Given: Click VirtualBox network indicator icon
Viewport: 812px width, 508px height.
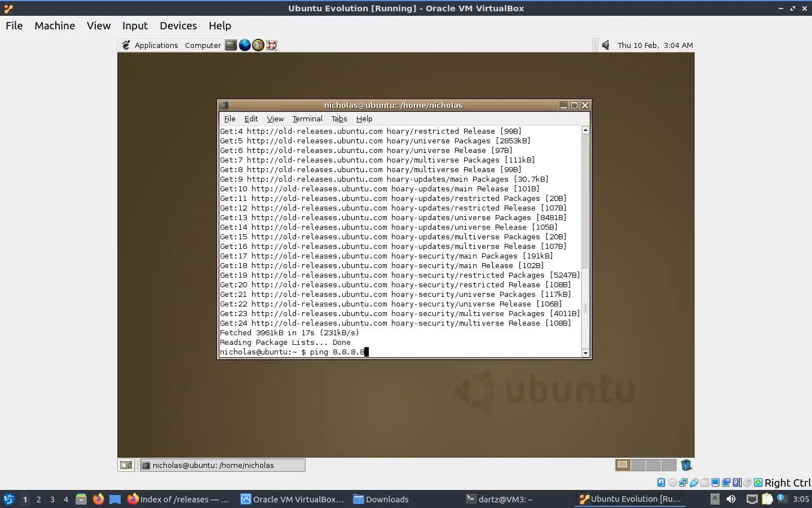Looking at the screenshot, I should click(683, 483).
